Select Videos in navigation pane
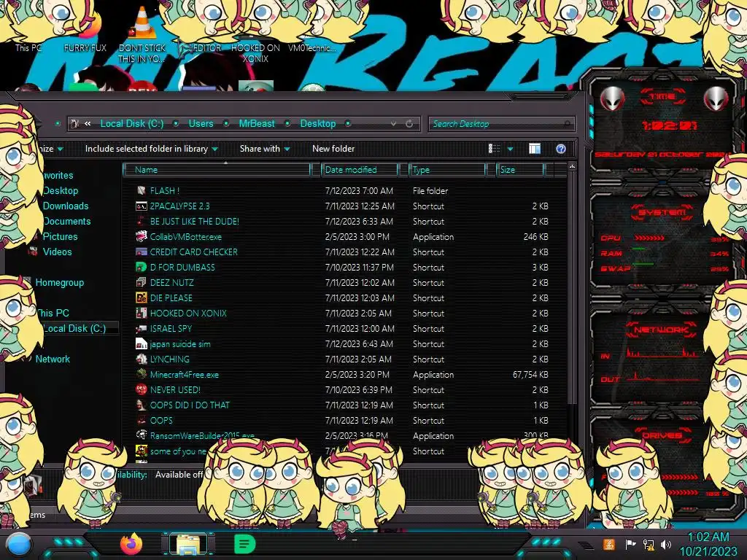 [57, 252]
